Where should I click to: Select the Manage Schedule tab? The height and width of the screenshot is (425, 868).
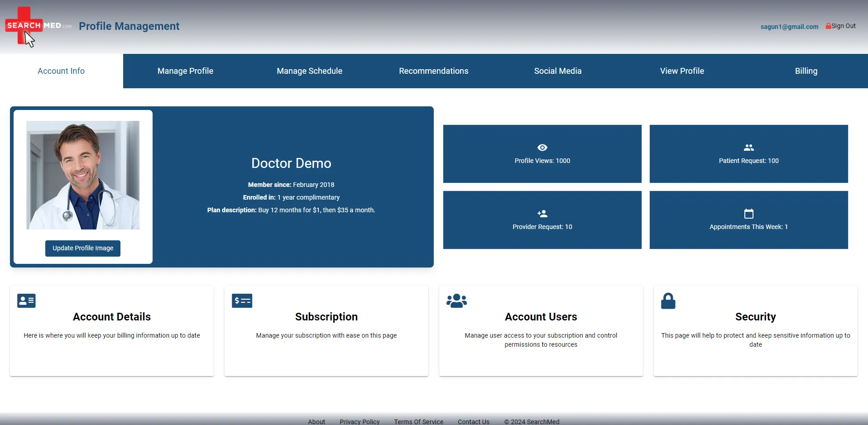309,71
